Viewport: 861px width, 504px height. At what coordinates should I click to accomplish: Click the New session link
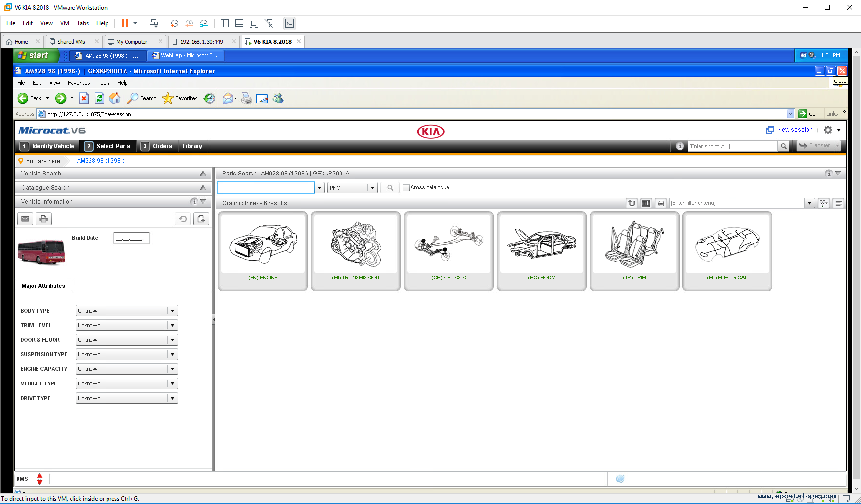coord(795,130)
